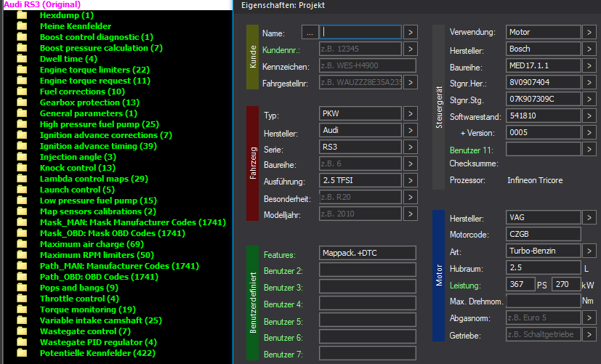This screenshot has width=601, height=364.
Task: Click folder icon for Throttle control (4)
Action: 23,299
